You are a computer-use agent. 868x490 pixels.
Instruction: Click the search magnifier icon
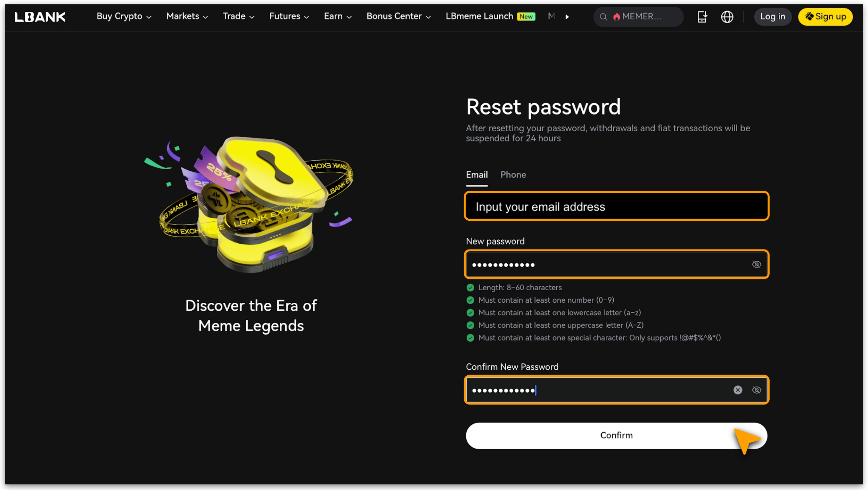pyautogui.click(x=603, y=17)
